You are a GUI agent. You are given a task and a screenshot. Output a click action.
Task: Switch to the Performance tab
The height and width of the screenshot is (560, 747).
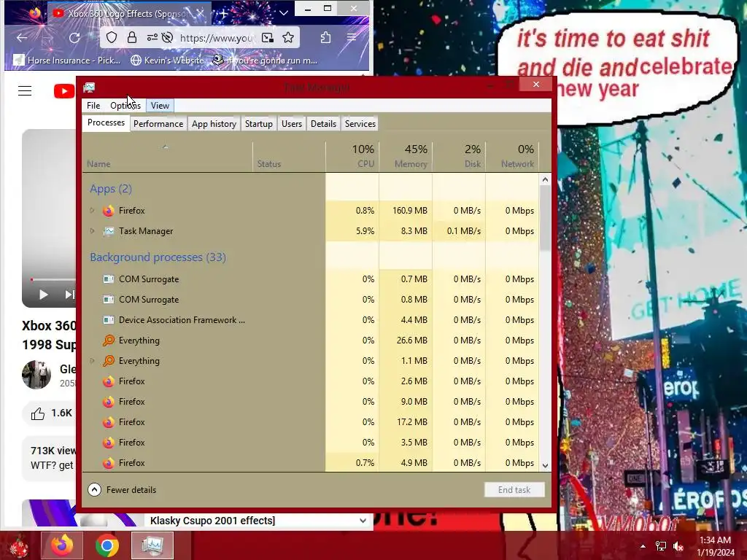(158, 124)
